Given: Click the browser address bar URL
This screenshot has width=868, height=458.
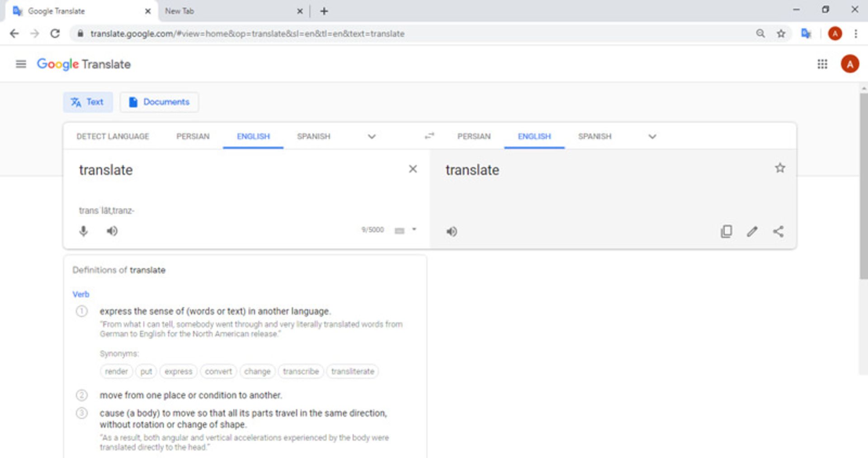Looking at the screenshot, I should (247, 34).
